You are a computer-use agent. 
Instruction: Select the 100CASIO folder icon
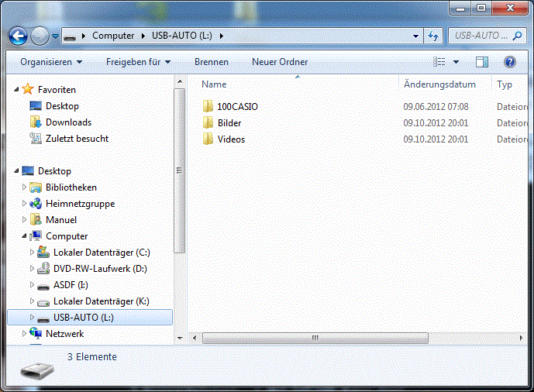coord(208,106)
